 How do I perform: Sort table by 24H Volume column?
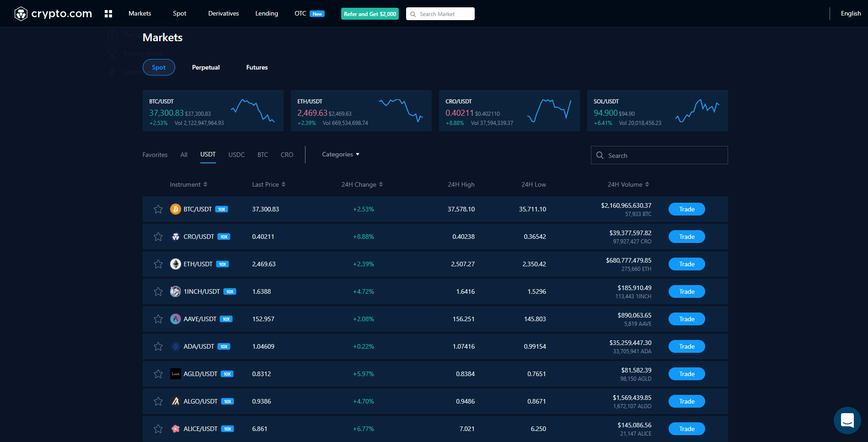(x=628, y=184)
